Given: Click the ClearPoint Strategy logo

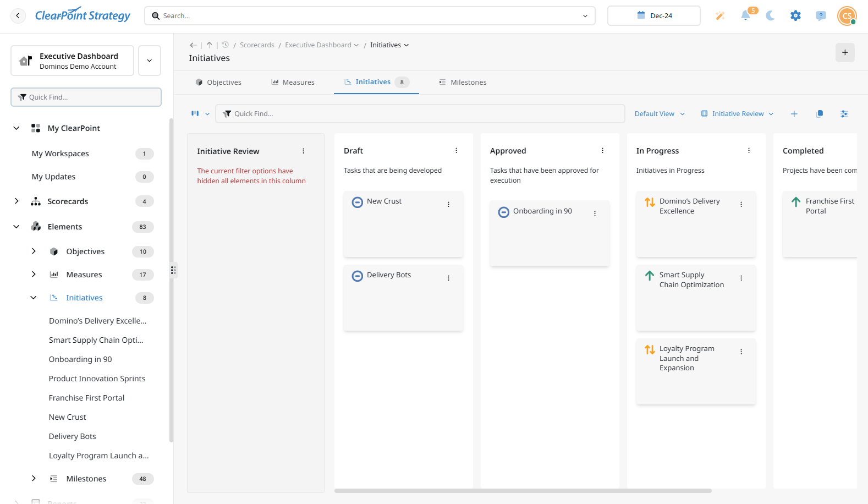Looking at the screenshot, I should pyautogui.click(x=83, y=15).
